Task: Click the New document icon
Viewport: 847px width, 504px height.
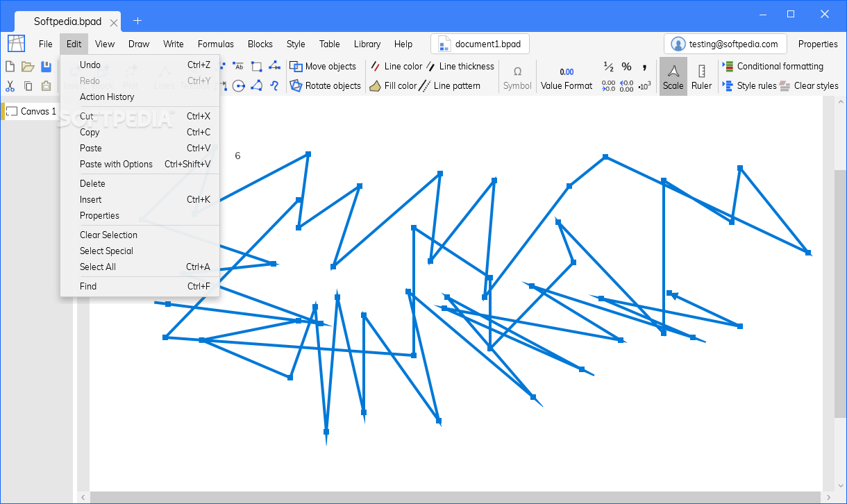Action: (10, 67)
